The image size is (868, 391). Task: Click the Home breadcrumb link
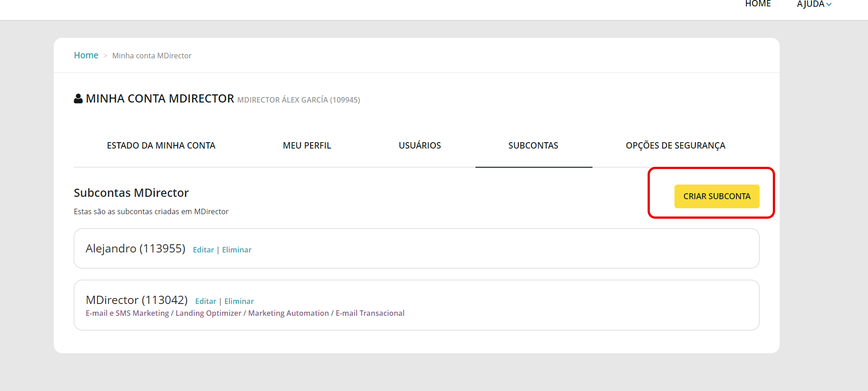(86, 55)
